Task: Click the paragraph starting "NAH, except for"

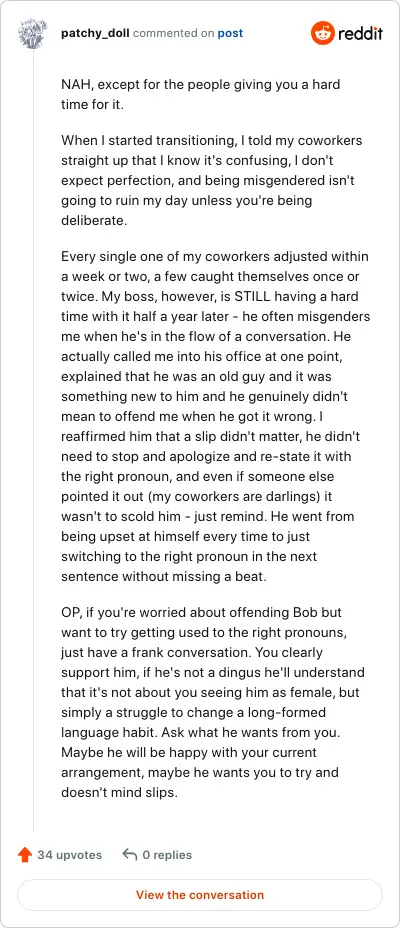Action: point(201,94)
